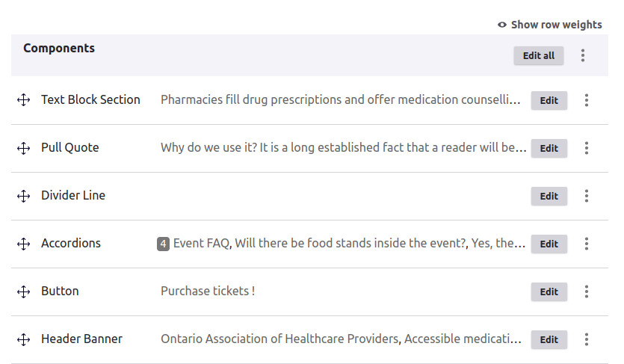Image resolution: width=624 pixels, height=364 pixels.
Task: Select the Button row drag handle
Action: point(23,291)
